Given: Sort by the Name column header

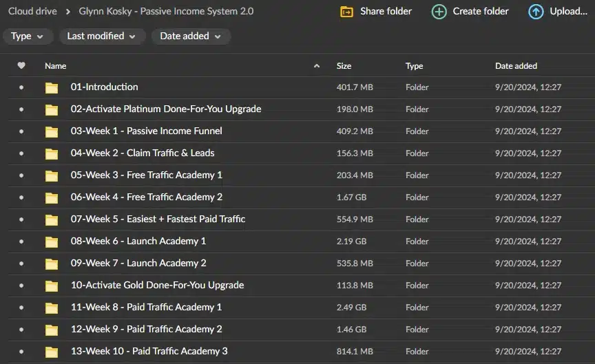Looking at the screenshot, I should [55, 66].
